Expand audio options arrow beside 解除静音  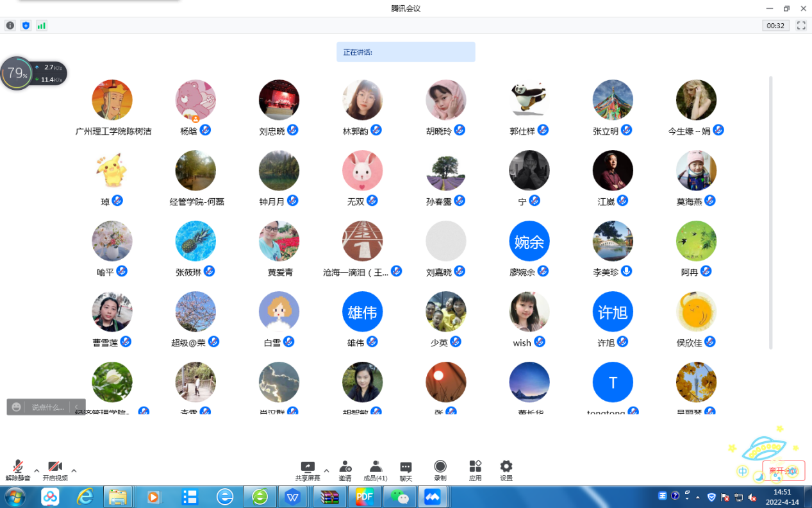[37, 470]
